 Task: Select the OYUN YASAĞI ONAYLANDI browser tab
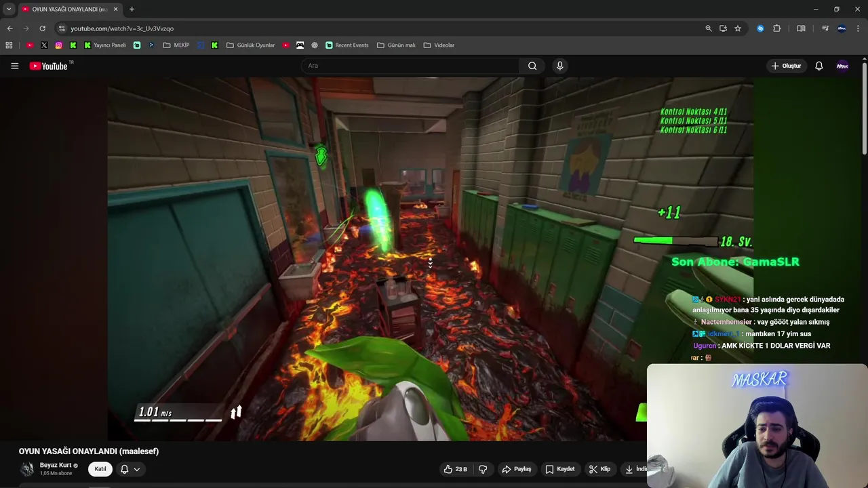tap(70, 9)
